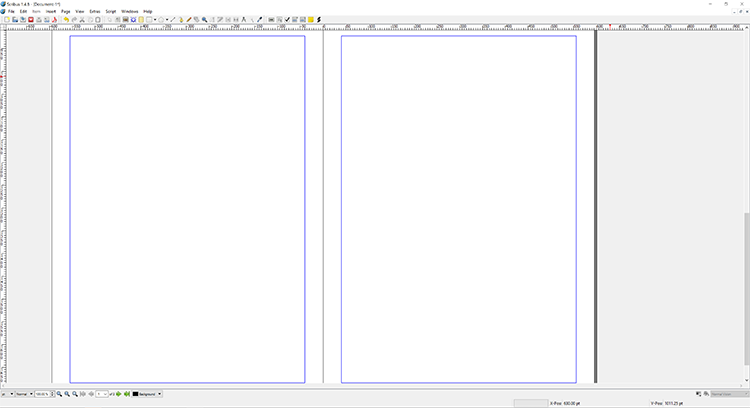The width and height of the screenshot is (750, 408).
Task: Insert a PDF check box field
Action: click(x=287, y=20)
